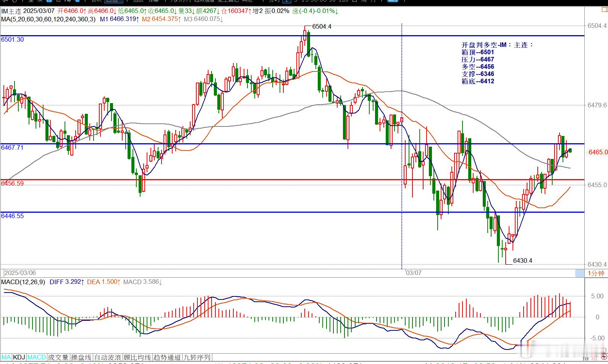608x364 pixels.
Task: Click the 多空--6456 annotation line
Action: [478, 66]
